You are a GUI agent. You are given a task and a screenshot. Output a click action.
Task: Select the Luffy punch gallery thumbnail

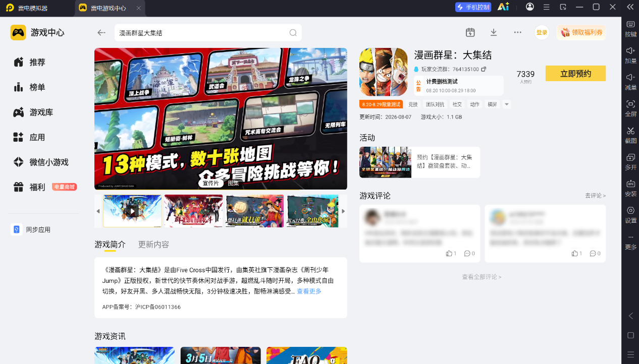tap(255, 211)
